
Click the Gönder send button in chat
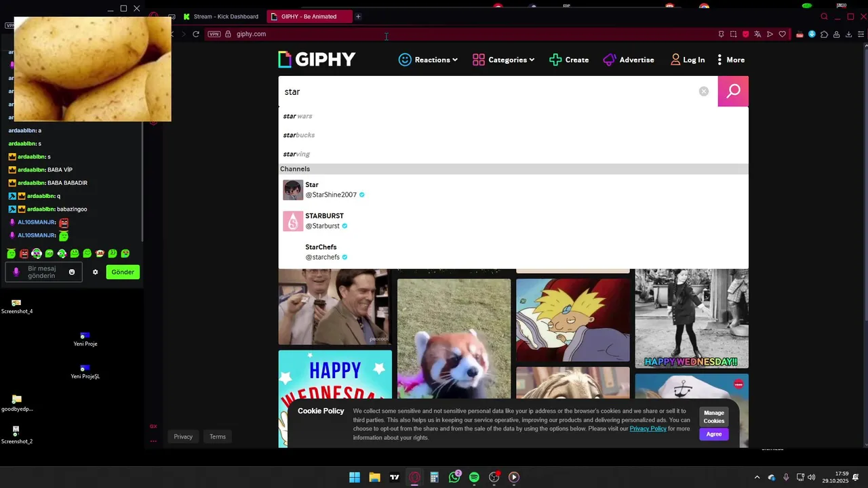pos(123,272)
